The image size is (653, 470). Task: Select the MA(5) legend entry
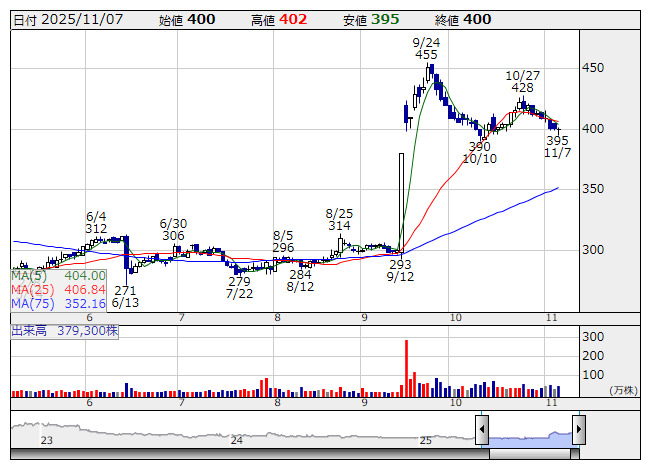point(58,275)
